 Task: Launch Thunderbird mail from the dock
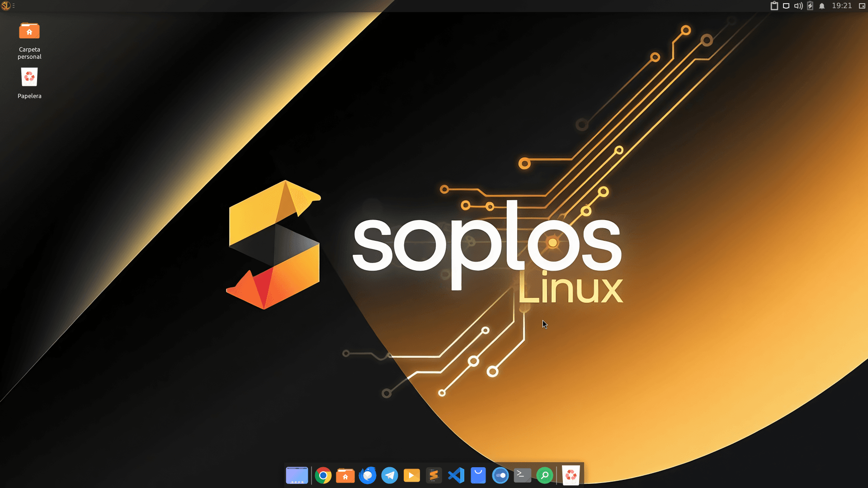(368, 475)
